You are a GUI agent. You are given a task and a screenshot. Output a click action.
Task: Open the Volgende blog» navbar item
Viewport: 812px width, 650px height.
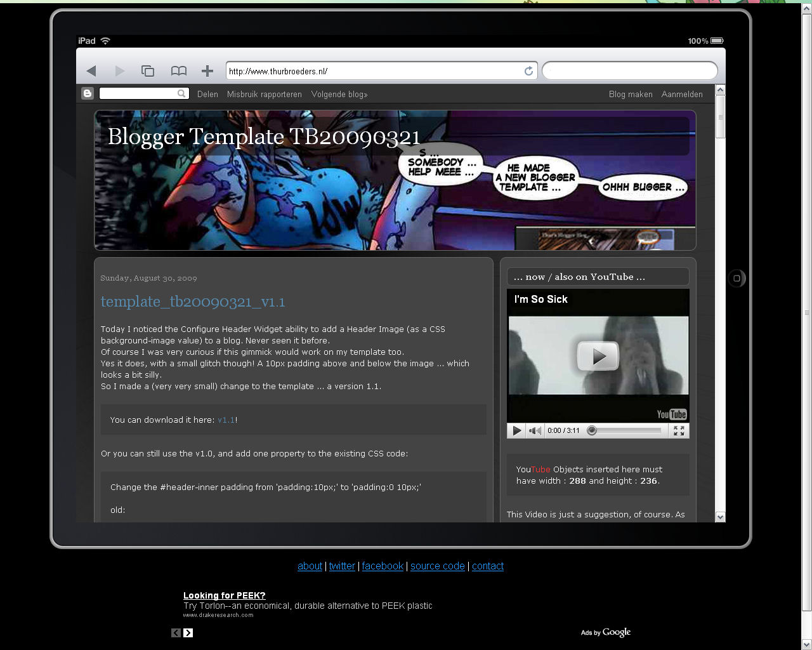pyautogui.click(x=339, y=94)
